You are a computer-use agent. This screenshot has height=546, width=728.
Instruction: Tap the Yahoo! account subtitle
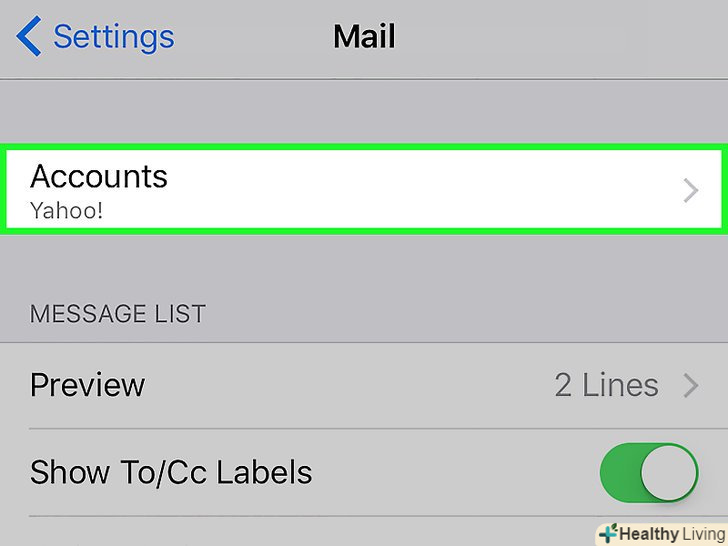pos(66,210)
